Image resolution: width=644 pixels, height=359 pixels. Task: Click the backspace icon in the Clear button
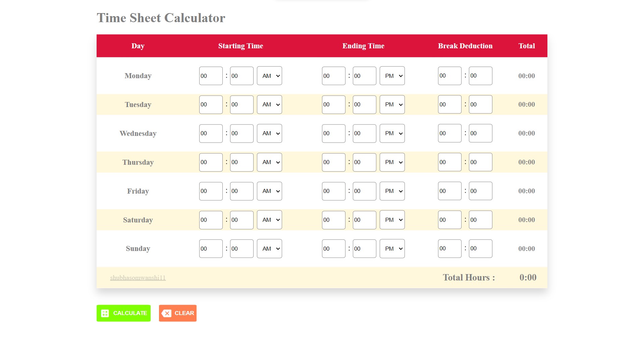[166, 313]
